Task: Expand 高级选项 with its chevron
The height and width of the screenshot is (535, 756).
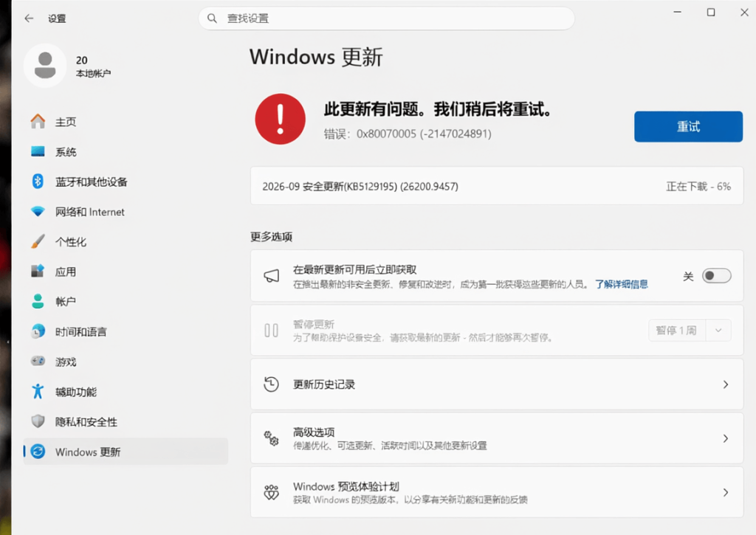Action: tap(726, 438)
